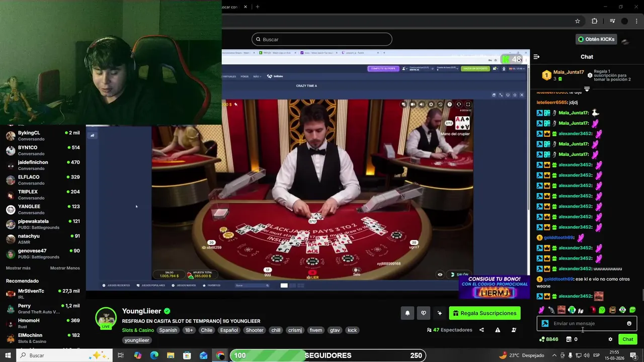Click the gtav tag
The height and width of the screenshot is (362, 644).
pyautogui.click(x=335, y=330)
